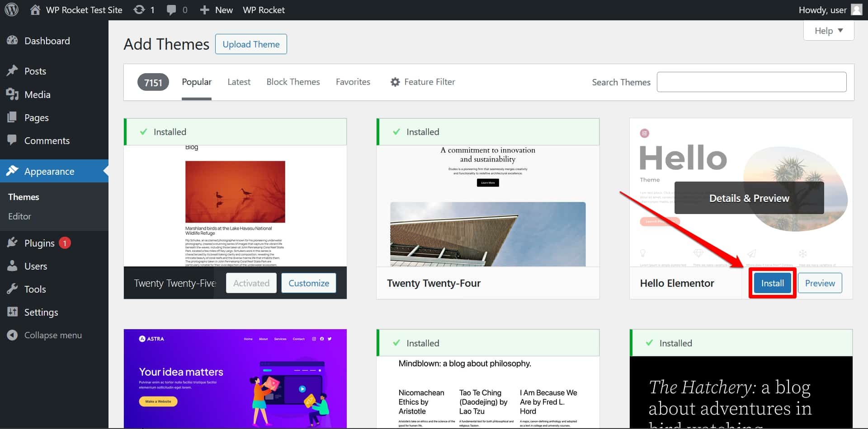Click the Appearance paintbrush icon

click(12, 171)
